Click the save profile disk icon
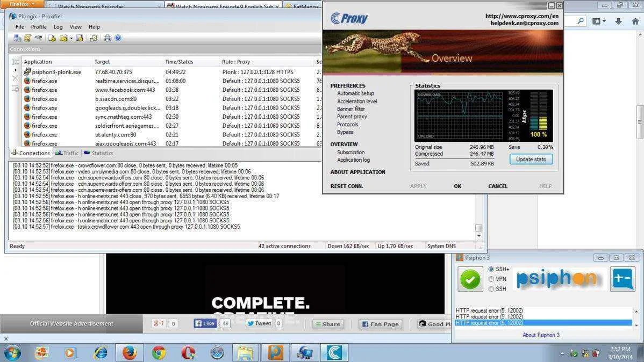 tap(80, 38)
